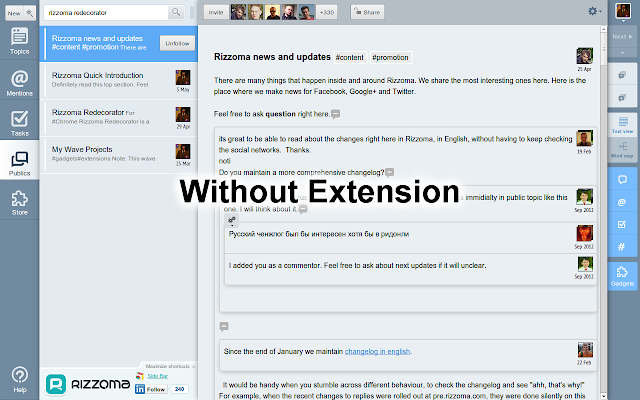Image resolution: width=640 pixels, height=400 pixels.
Task: Toggle the 'Maximize shortcuts' expander
Action: (170, 366)
